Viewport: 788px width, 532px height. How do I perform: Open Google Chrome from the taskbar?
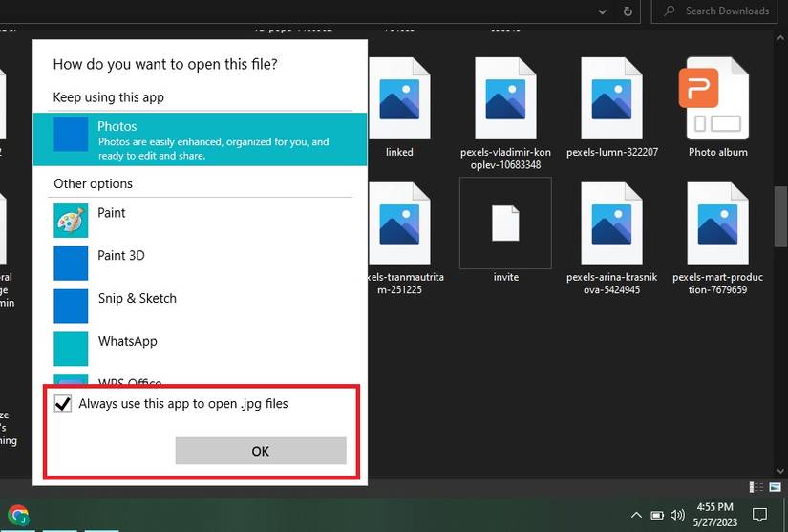click(x=18, y=515)
